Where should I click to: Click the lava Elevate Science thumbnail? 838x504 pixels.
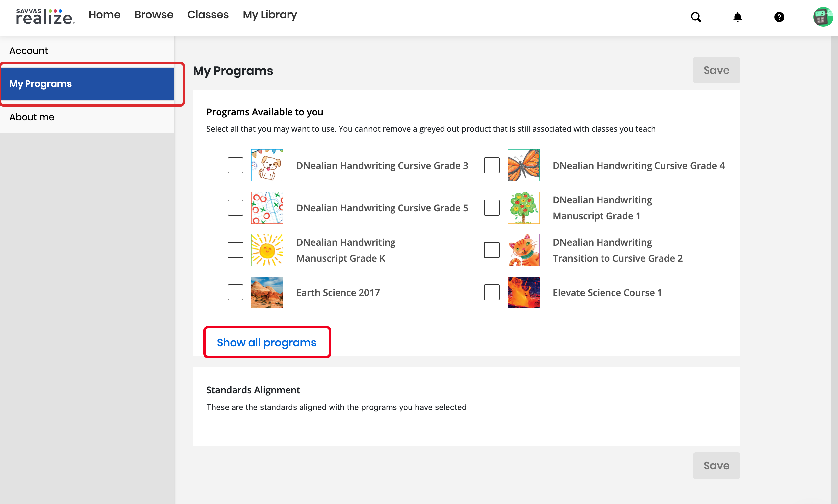click(x=523, y=292)
